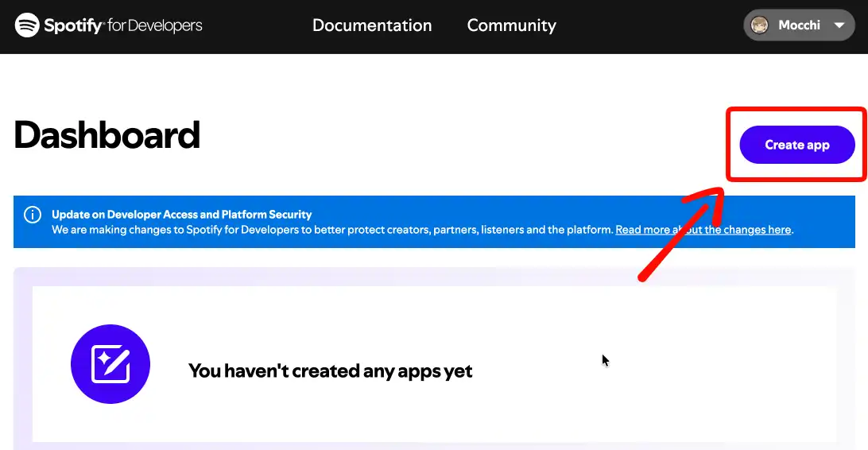Click the Spotify logo icon
This screenshot has width=868, height=450.
[26, 25]
